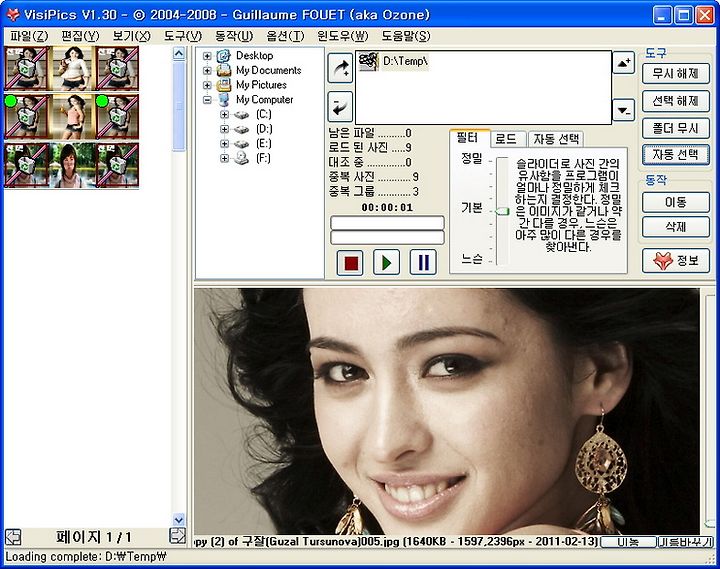Expand the (D:) drive node
Screen dimensions: 720x569
coord(224,130)
